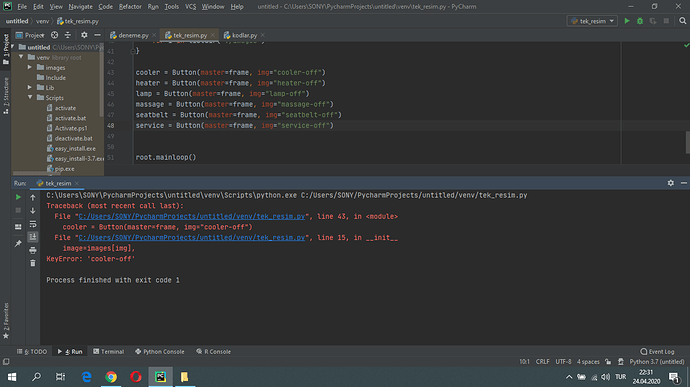Open Google Chrome from the taskbar
Image resolution: width=690 pixels, height=387 pixels.
tap(111, 377)
